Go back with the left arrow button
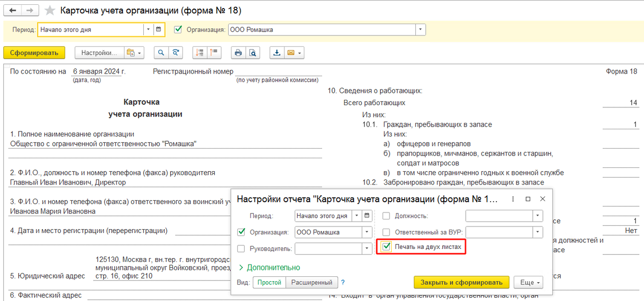644x301 pixels. (12, 11)
